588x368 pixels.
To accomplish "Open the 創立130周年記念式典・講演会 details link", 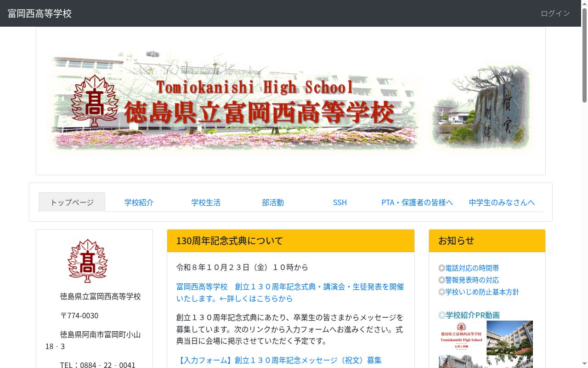I will pyautogui.click(x=290, y=293).
